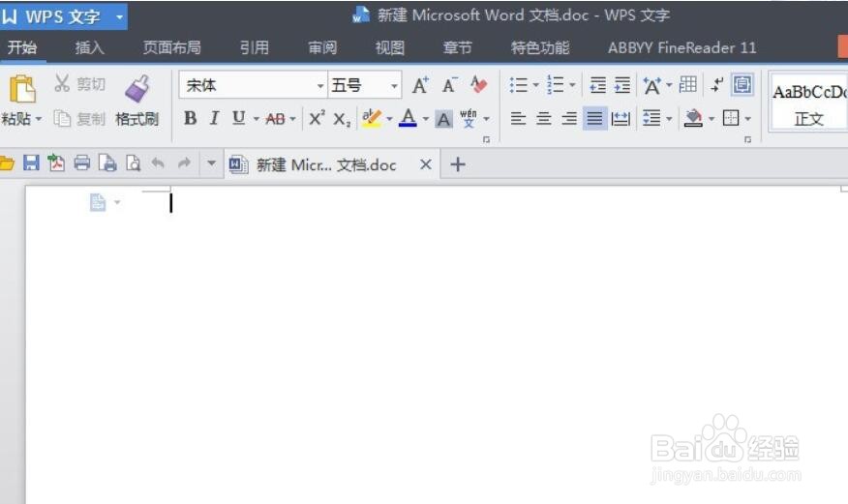Open the 开始 ribbon tab
This screenshot has width=848, height=504.
(x=22, y=47)
